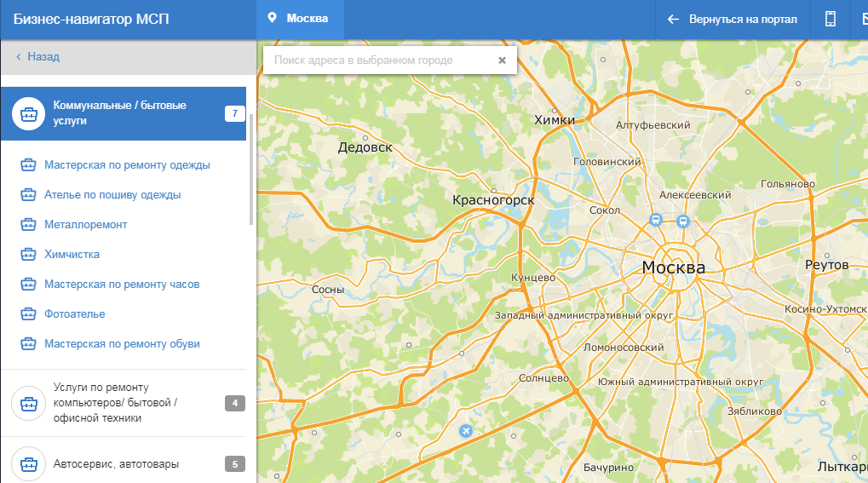Click the Бачурино label on the map
Viewport: 868px width, 483px height.
[608, 468]
